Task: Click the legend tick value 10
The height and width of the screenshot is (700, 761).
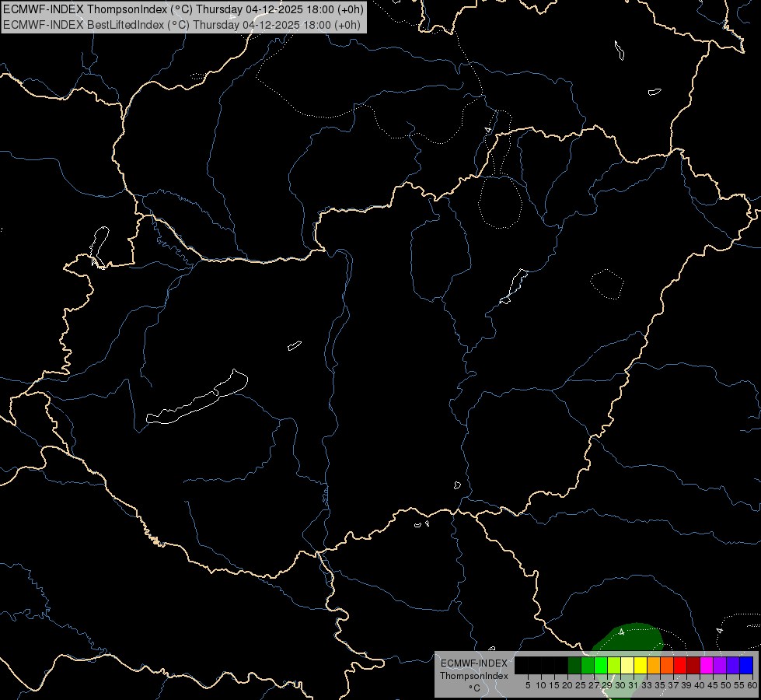Action: tap(541, 685)
